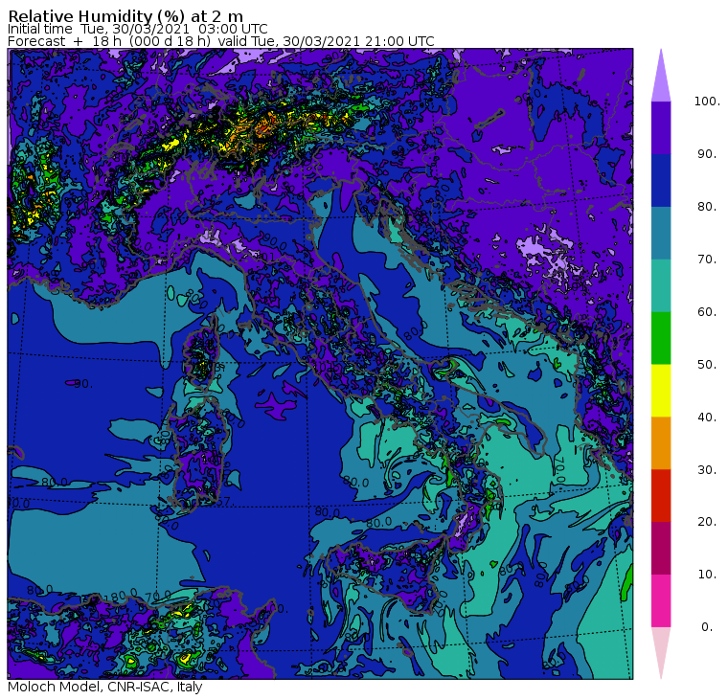Image resolution: width=728 pixels, height=700 pixels.
Task: Click the "Forecast + 18 h" validity line
Action: 221,41
